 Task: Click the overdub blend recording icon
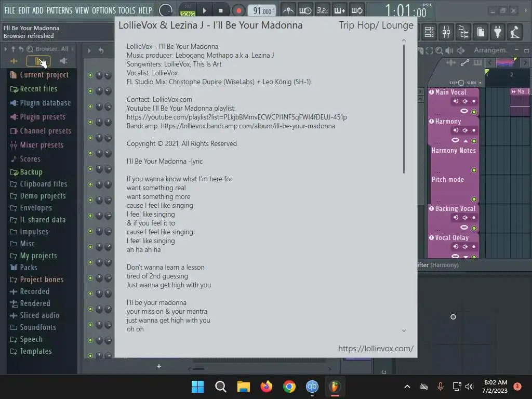339,10
